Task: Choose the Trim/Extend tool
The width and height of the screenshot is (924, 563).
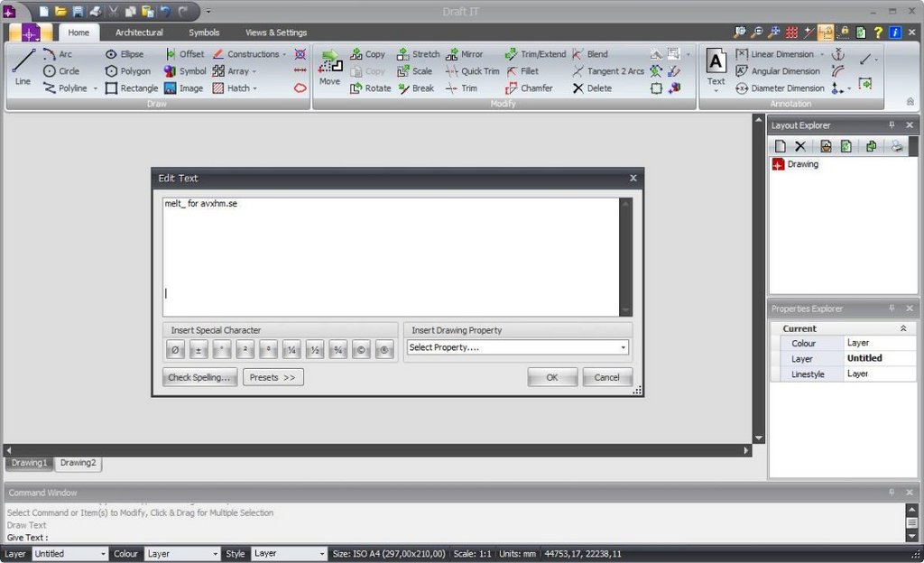Action: (x=536, y=54)
